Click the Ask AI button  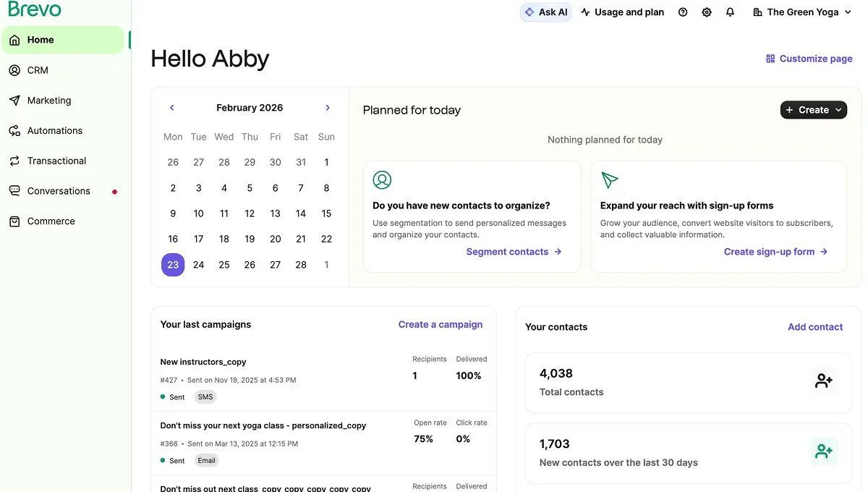(x=545, y=12)
